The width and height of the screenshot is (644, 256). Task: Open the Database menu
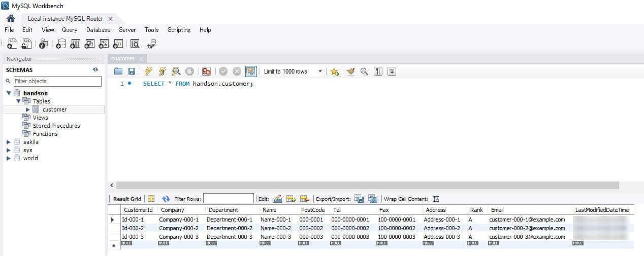coord(98,30)
